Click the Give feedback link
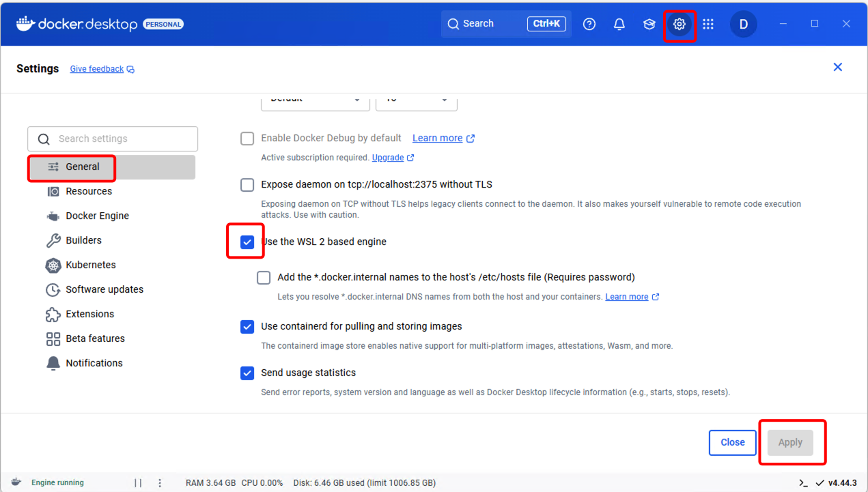This screenshot has height=492, width=868. pos(102,69)
